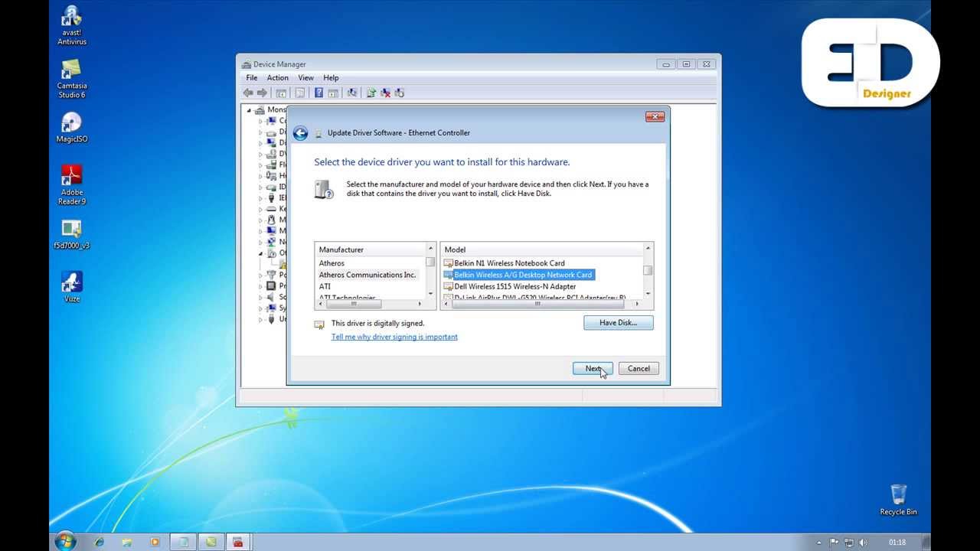
Task: Click the Disable device toolbar icon
Action: (399, 93)
